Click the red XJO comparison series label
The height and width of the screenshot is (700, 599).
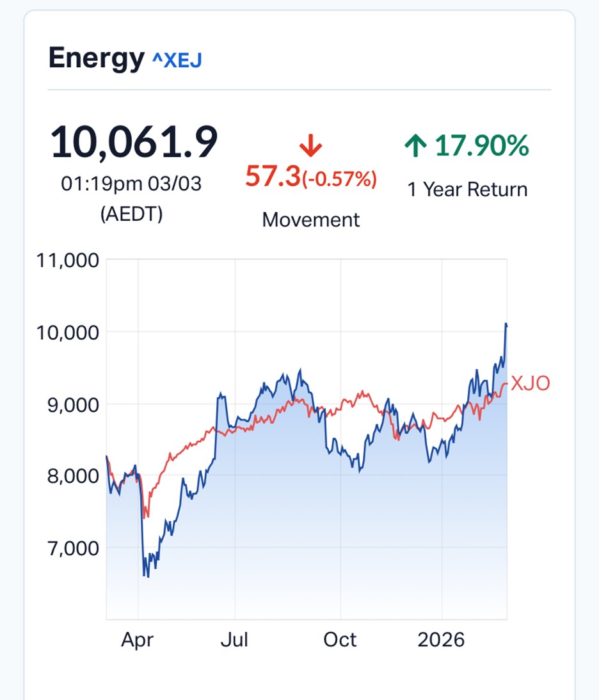[x=530, y=384]
